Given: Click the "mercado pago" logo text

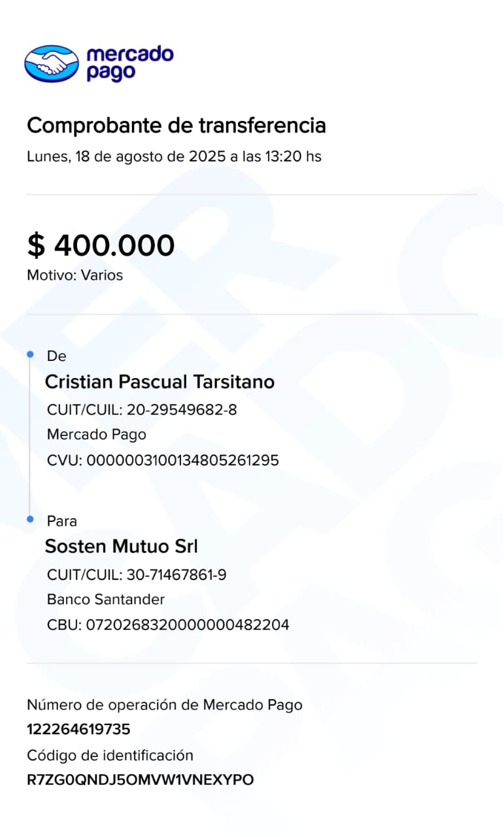Looking at the screenshot, I should (129, 63).
